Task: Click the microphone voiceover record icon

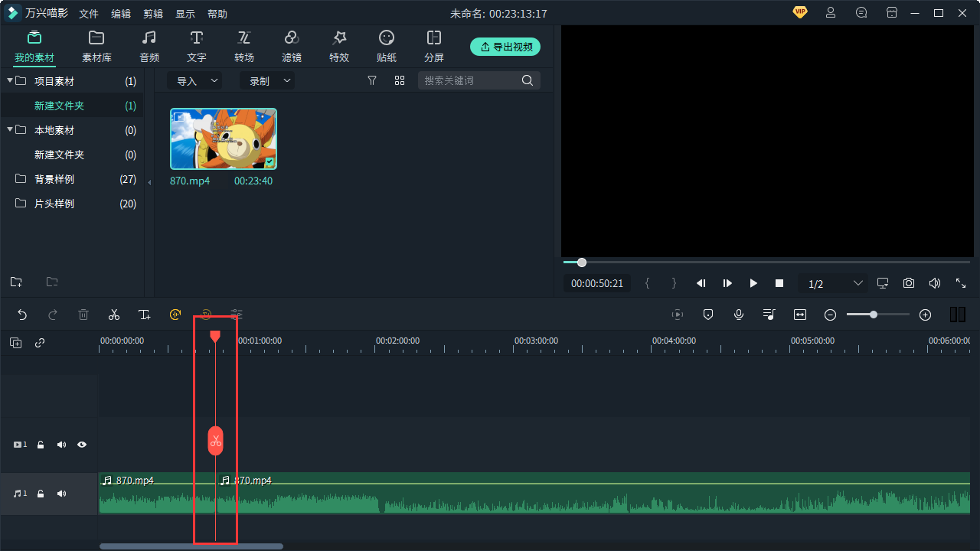Action: [x=739, y=315]
